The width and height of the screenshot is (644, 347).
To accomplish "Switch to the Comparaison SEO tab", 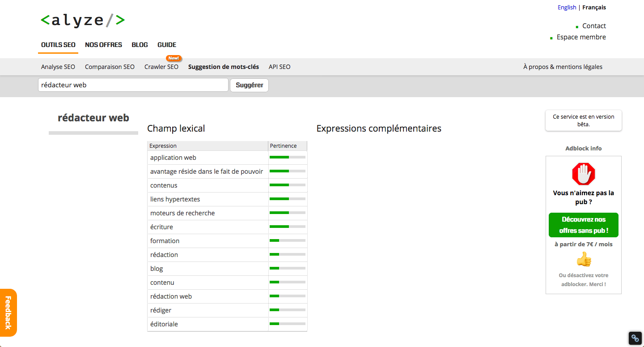I will [110, 67].
